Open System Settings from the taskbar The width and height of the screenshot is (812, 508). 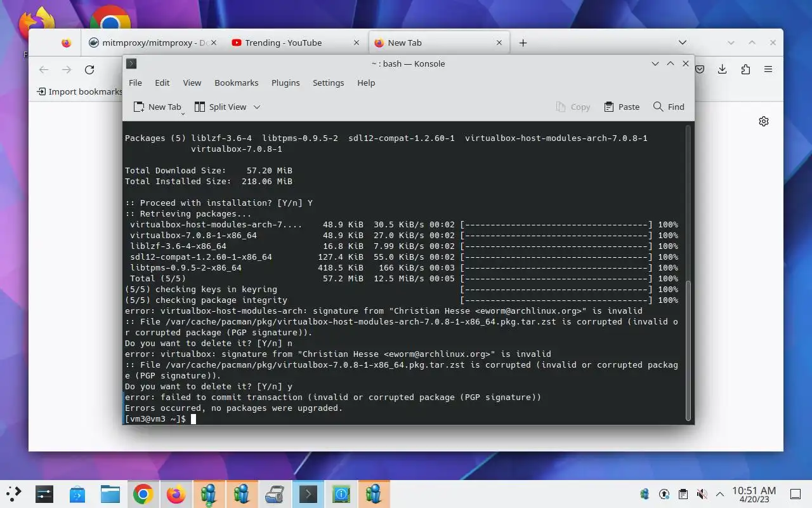click(x=44, y=493)
